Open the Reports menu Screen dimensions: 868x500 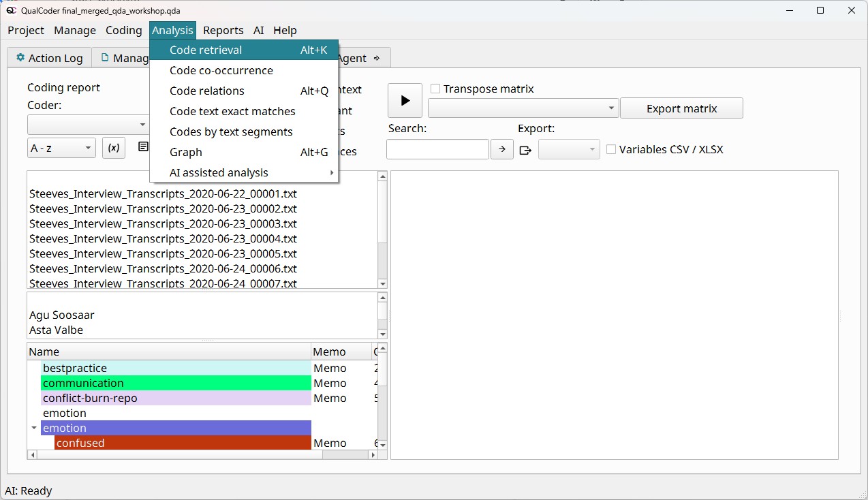[223, 30]
